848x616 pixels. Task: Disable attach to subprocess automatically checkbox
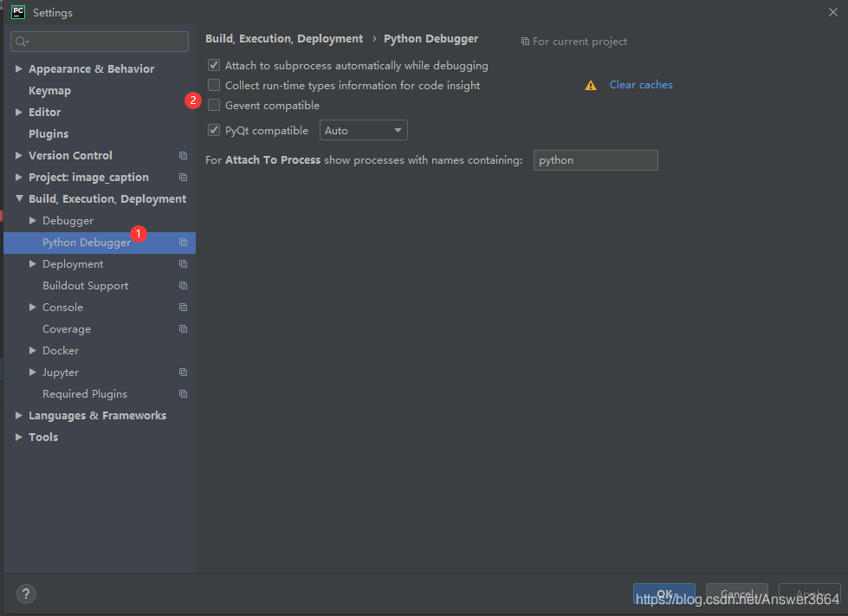pyautogui.click(x=214, y=66)
